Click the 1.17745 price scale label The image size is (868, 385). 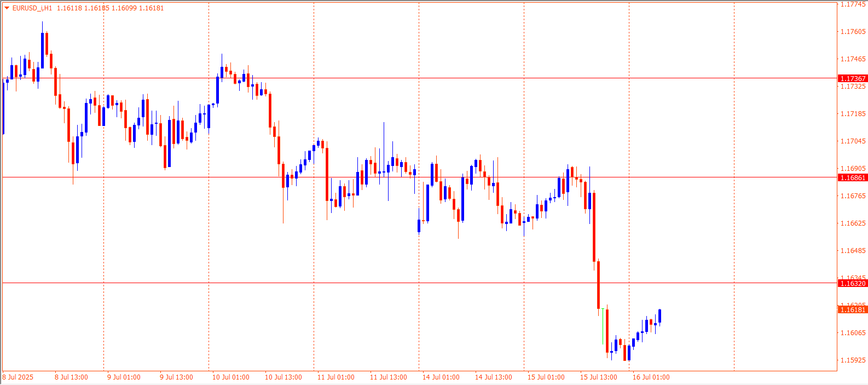[x=853, y=4]
